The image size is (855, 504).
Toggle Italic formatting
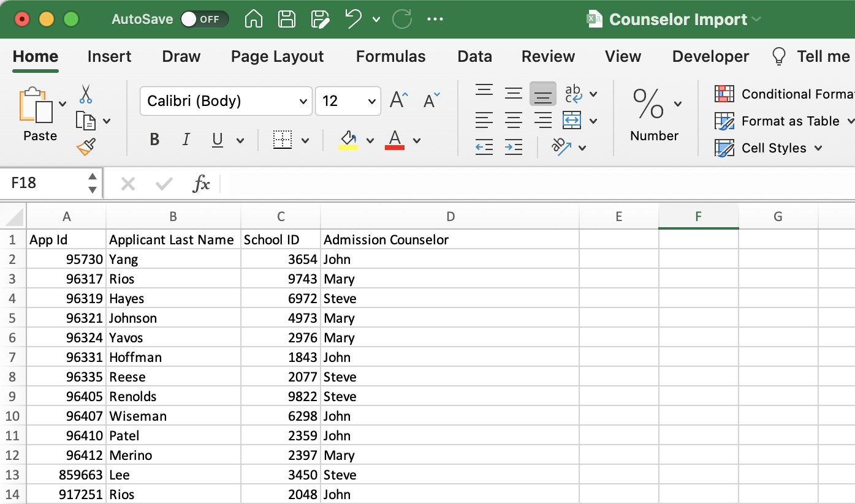[x=186, y=140]
